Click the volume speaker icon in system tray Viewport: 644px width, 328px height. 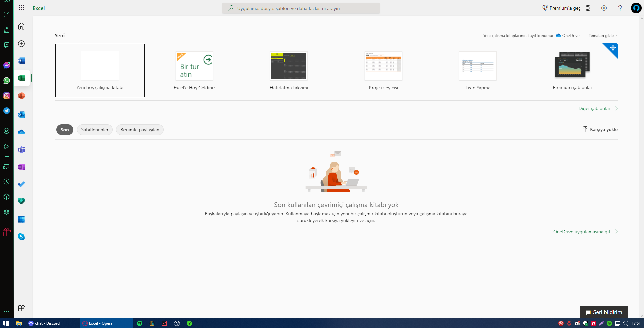coord(625,323)
